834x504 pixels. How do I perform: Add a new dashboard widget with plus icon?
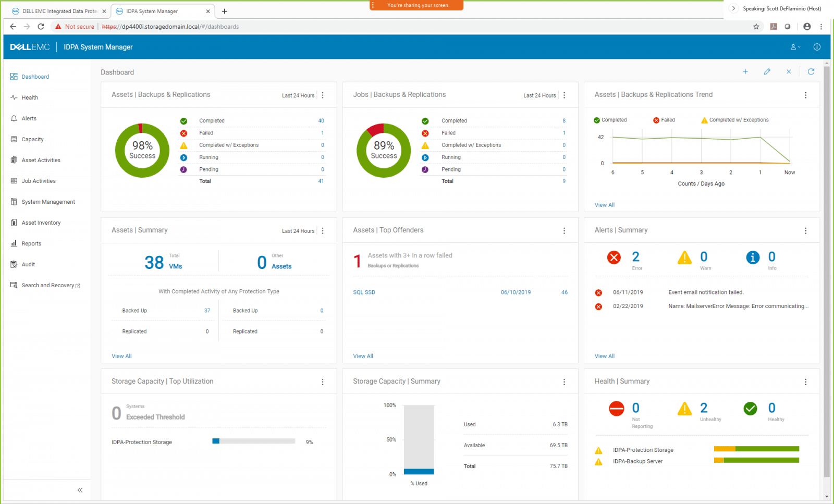point(745,72)
